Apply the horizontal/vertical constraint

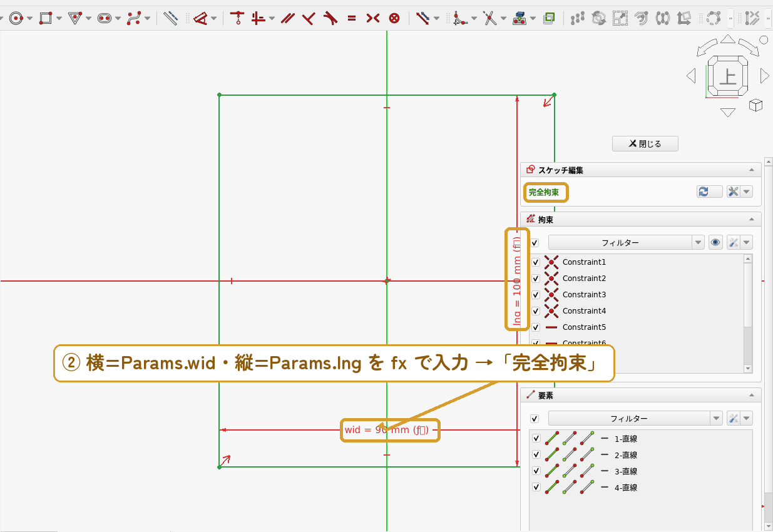click(258, 18)
